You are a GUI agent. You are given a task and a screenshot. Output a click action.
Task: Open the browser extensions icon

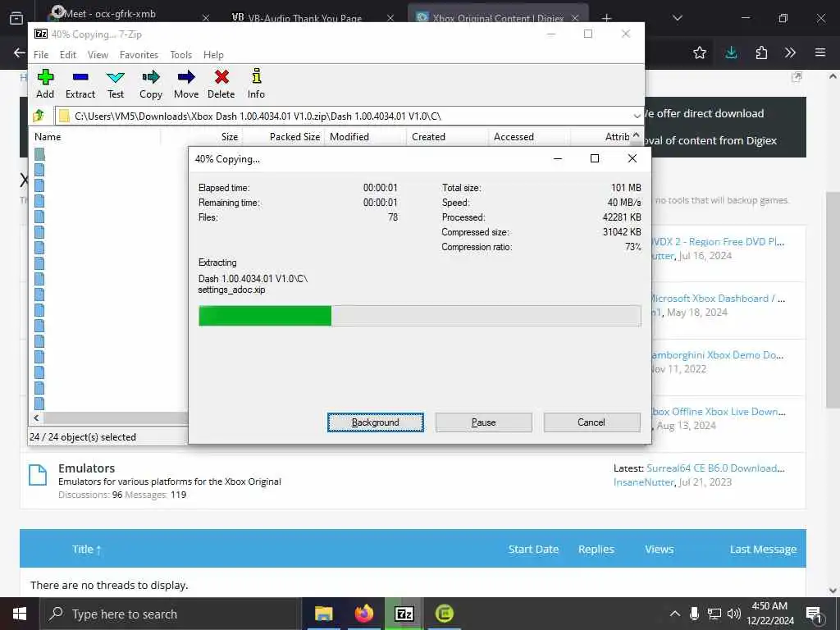(761, 52)
